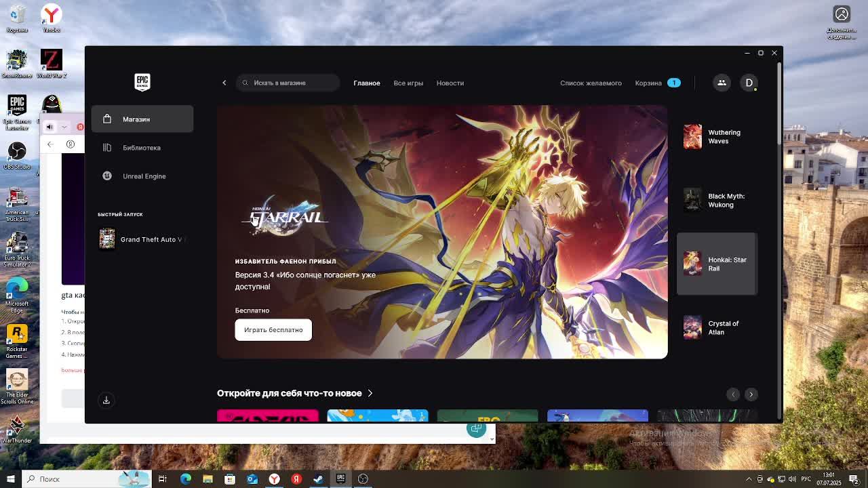This screenshot has height=488, width=868.
Task: Open the Магазин section in the sidebar
Action: point(142,119)
